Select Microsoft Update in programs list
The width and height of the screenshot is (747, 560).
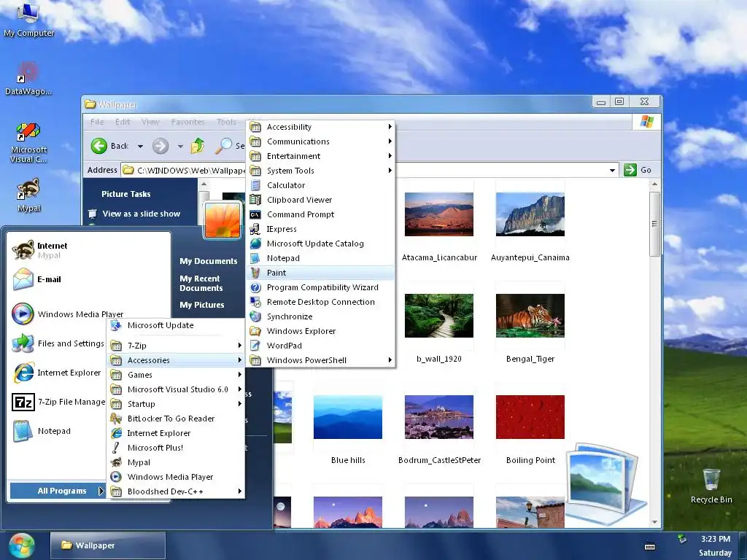[176, 326]
